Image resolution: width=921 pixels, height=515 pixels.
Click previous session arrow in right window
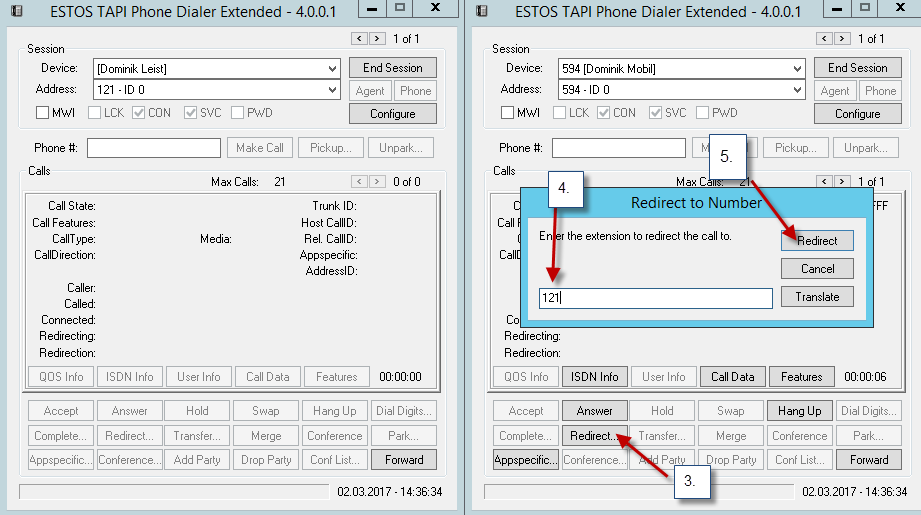pos(825,38)
